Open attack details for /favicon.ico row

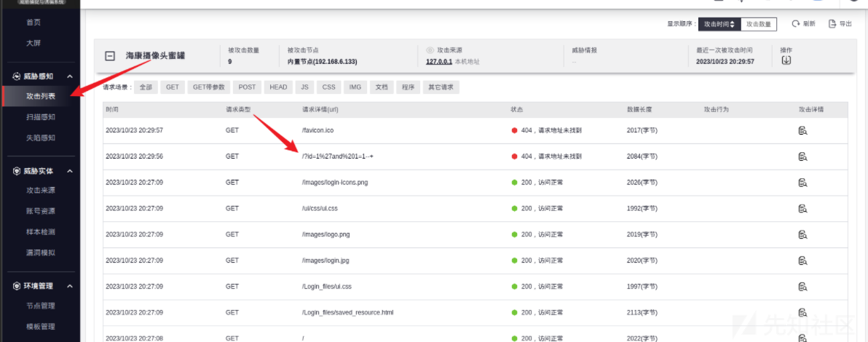[802, 130]
